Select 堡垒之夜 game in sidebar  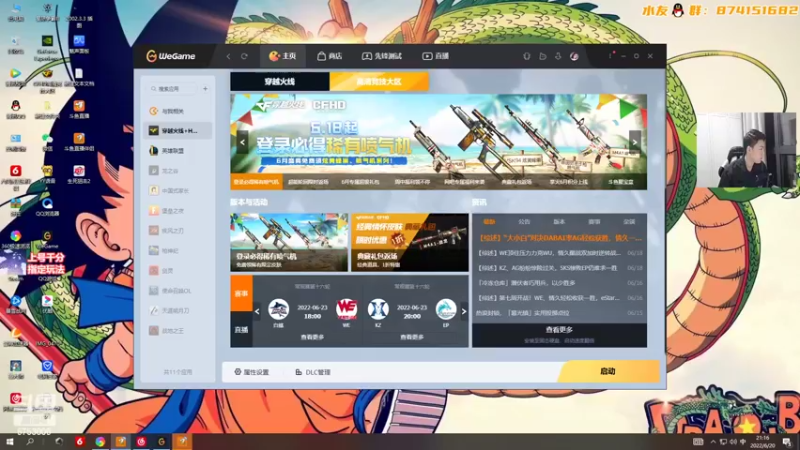click(x=178, y=211)
